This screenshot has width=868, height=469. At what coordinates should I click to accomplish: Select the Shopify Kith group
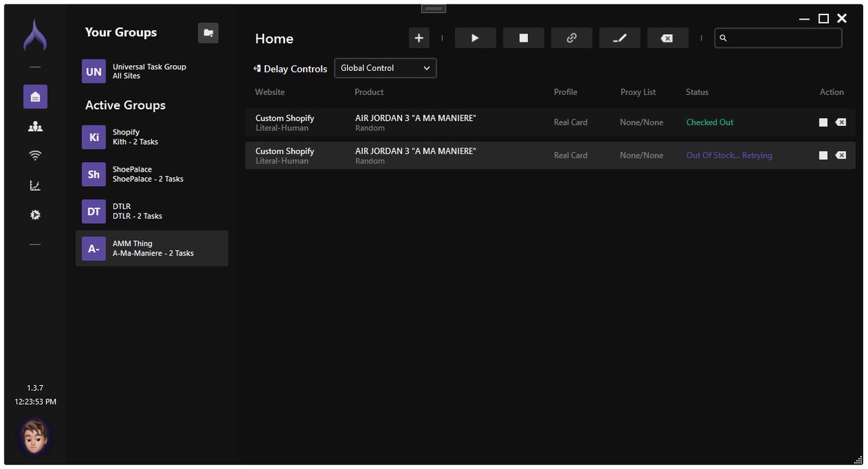(x=152, y=138)
